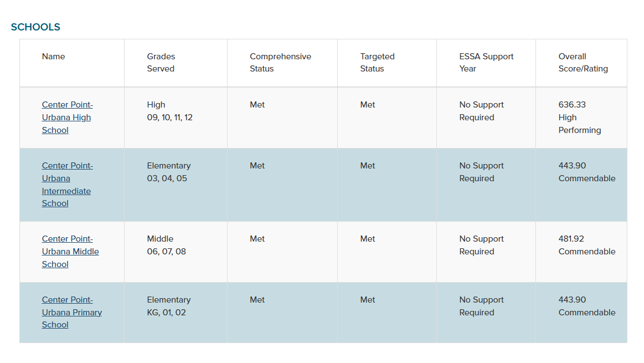Open Center Point-Urbana Middle School link
Image resolution: width=644 pixels, height=363 pixels.
point(70,252)
